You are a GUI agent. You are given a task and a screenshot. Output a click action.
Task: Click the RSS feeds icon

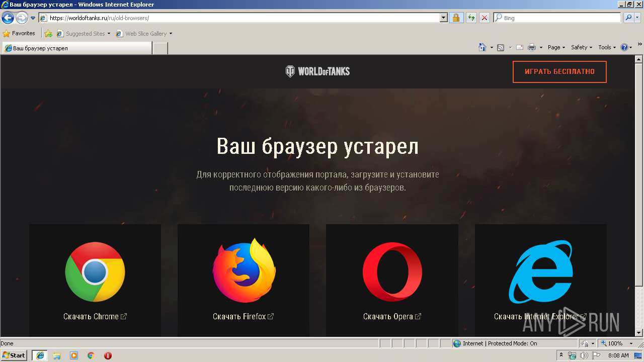pos(501,47)
